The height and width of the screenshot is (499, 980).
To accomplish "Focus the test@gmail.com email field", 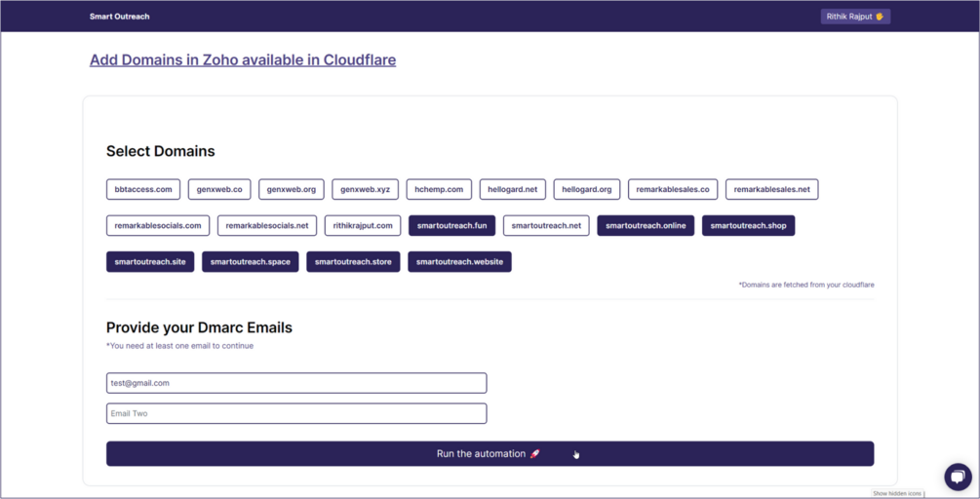I will (296, 383).
